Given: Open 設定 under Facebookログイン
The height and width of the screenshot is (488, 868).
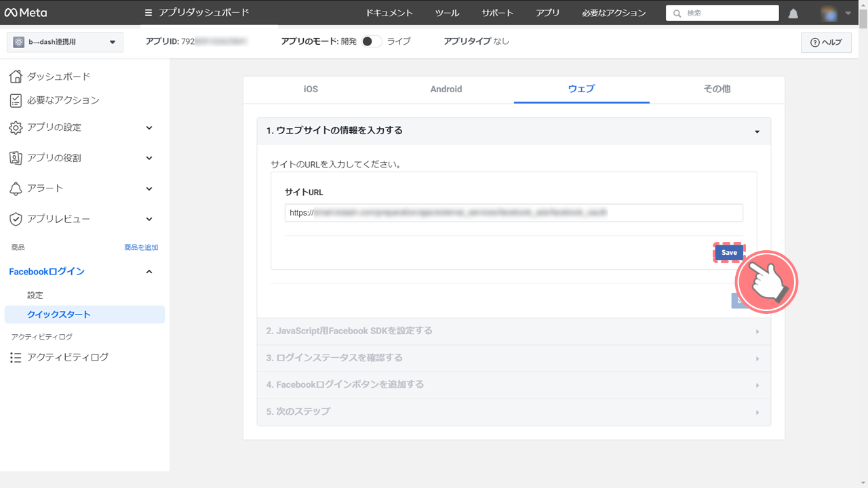Looking at the screenshot, I should 35,296.
